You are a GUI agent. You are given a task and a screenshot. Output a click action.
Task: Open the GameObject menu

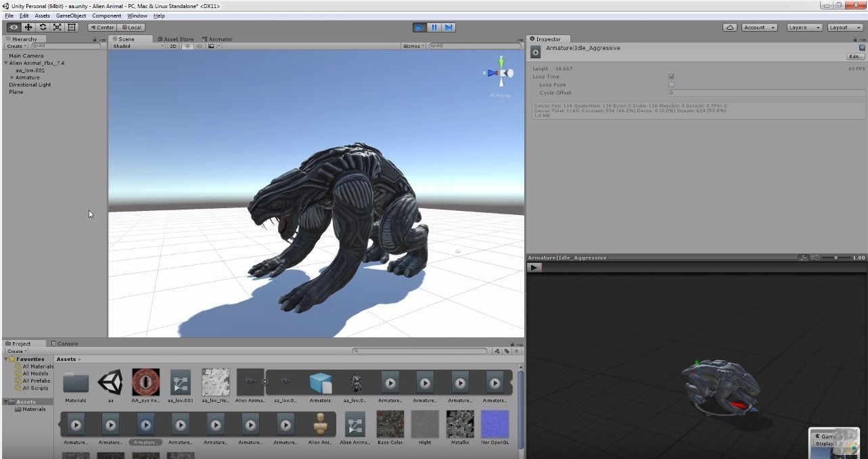(71, 16)
